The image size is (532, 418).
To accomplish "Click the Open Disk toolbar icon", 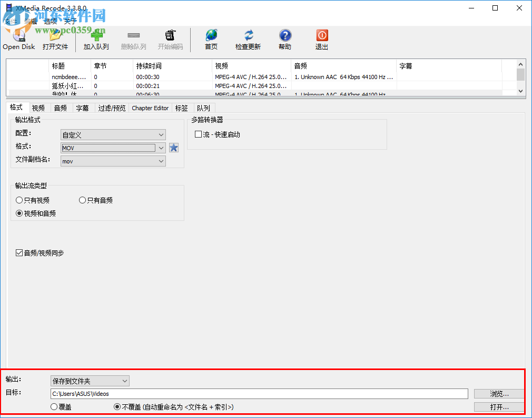I will pos(18,38).
